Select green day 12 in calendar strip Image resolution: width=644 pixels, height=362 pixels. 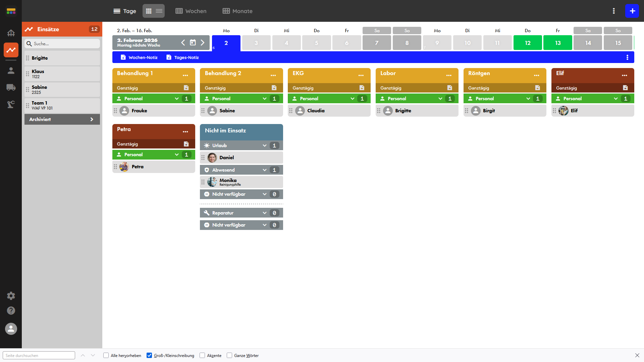[527, 43]
